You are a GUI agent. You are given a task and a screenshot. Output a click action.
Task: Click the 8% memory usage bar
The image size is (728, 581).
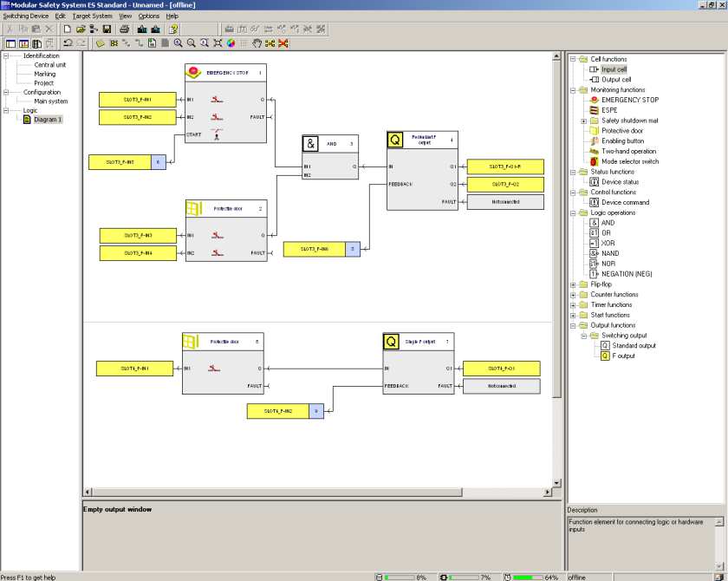point(400,578)
